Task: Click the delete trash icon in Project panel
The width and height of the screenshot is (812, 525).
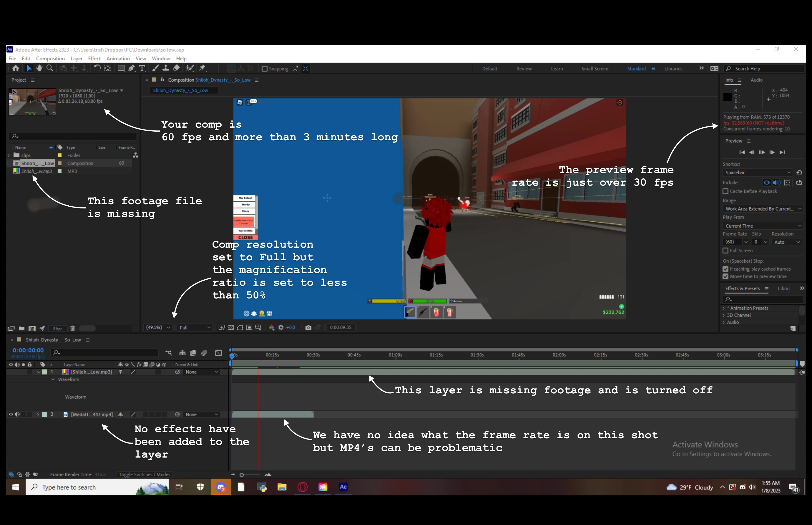Action: (x=73, y=328)
